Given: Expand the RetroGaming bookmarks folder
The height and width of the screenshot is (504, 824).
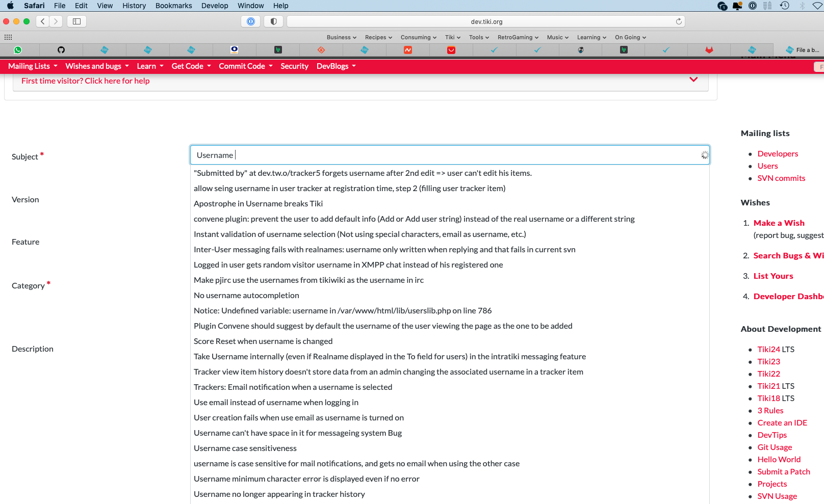Looking at the screenshot, I should tap(518, 37).
